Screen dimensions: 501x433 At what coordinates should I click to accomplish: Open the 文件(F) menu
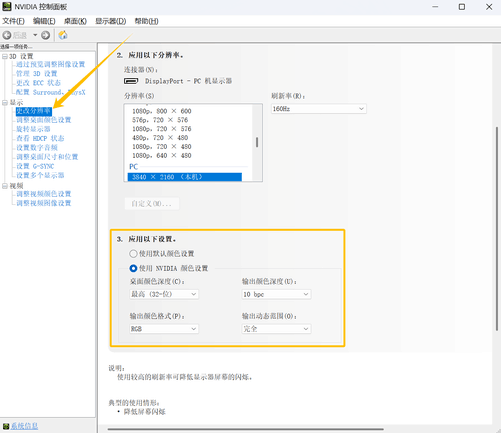click(13, 21)
